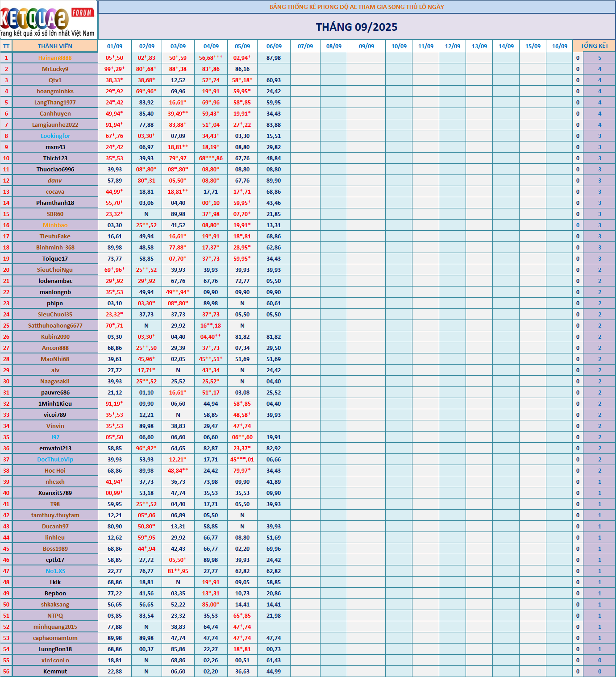The image size is (616, 677).
Task: Click the BẢNG THỐNG KÊ PHONG ĐỘ banner text
Action: (357, 7)
